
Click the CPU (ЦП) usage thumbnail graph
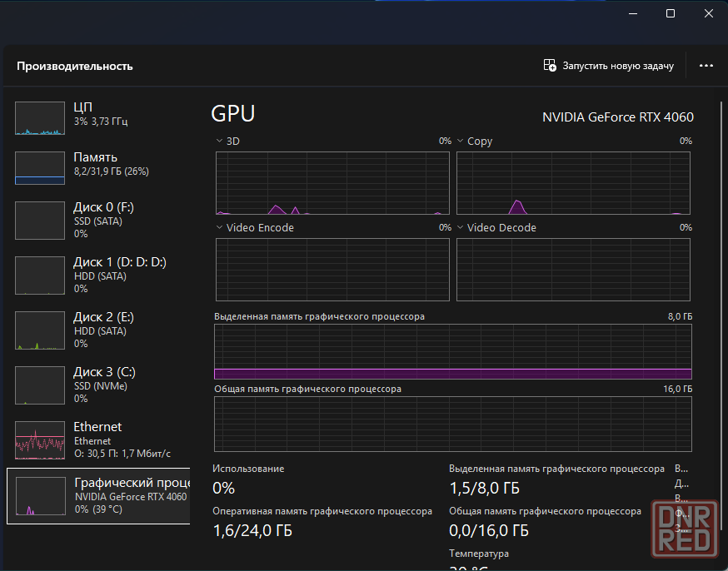pos(40,118)
